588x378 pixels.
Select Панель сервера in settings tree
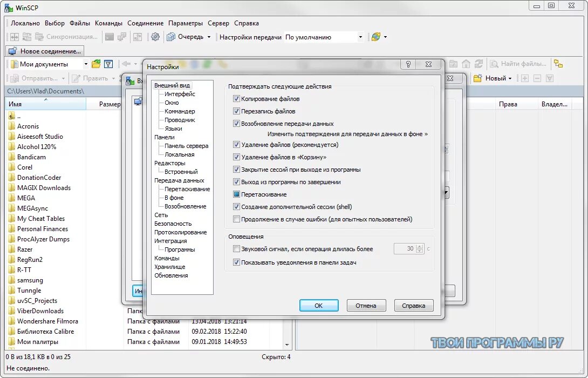[x=186, y=146]
